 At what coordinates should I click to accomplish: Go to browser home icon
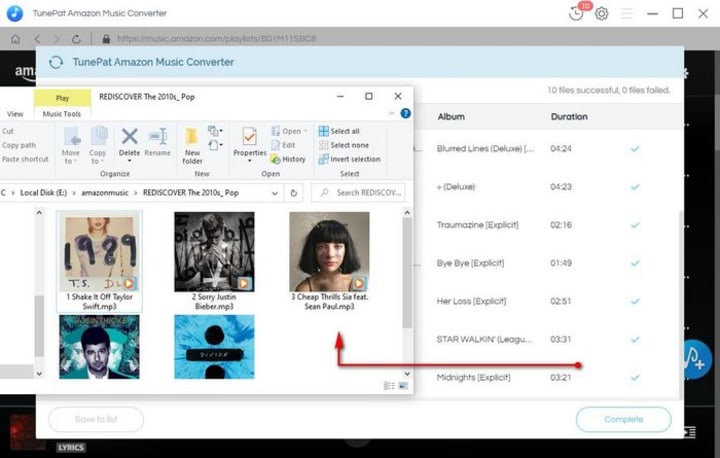(x=15, y=39)
